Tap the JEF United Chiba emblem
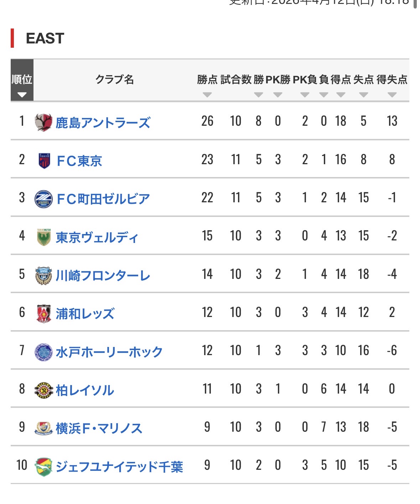420x504 pixels. point(43,467)
